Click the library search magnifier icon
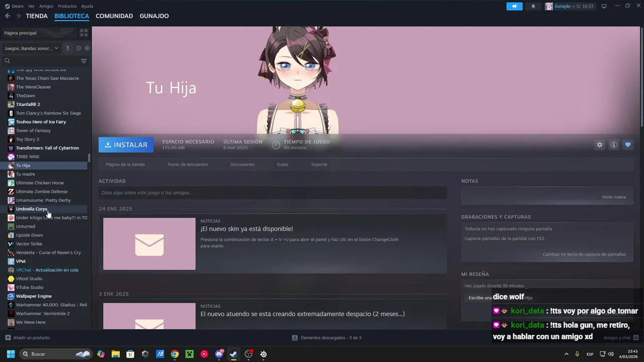The image size is (644, 362). point(7,61)
